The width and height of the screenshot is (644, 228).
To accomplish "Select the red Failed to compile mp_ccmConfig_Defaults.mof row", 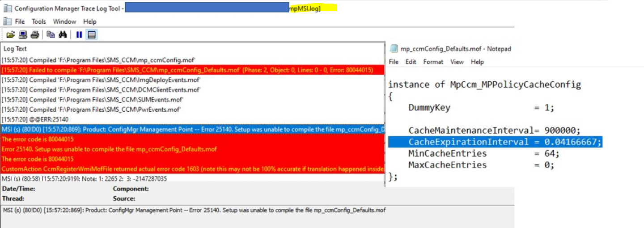I will click(x=192, y=70).
